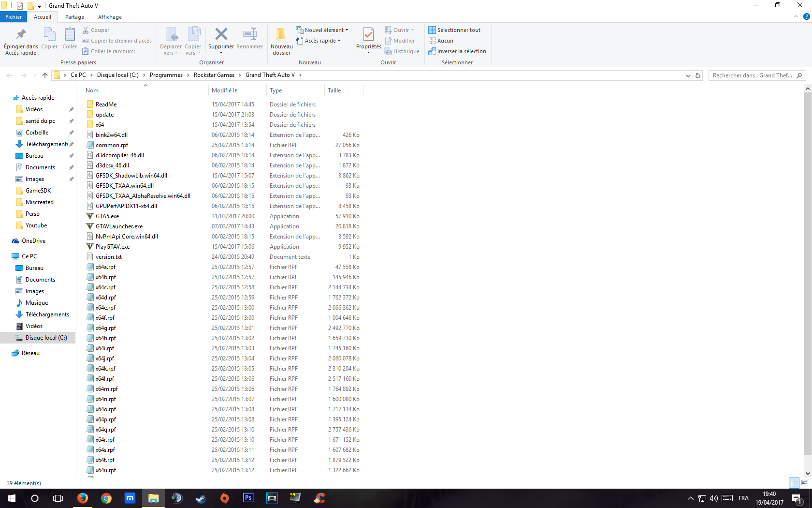Click the Inverser la sélection icon
This screenshot has width=812, height=508.
coord(432,51)
